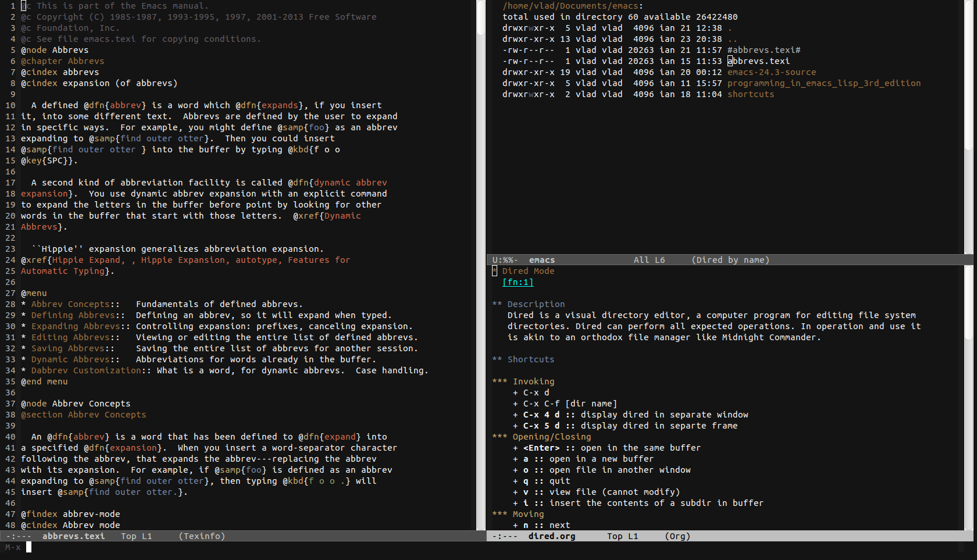The width and height of the screenshot is (977, 560).
Task: Click the 'Top L1' position in Org mode line
Action: click(623, 536)
